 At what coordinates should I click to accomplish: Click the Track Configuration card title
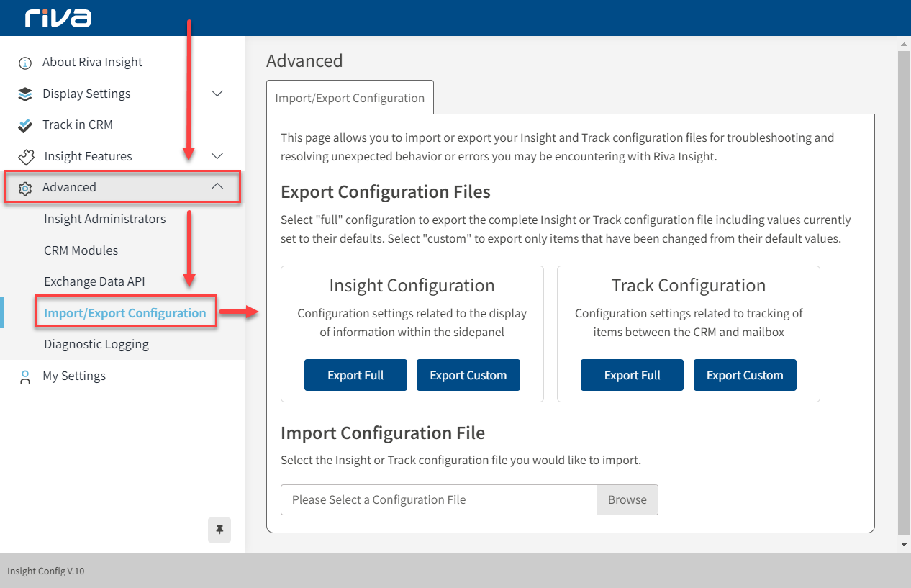pyautogui.click(x=689, y=285)
